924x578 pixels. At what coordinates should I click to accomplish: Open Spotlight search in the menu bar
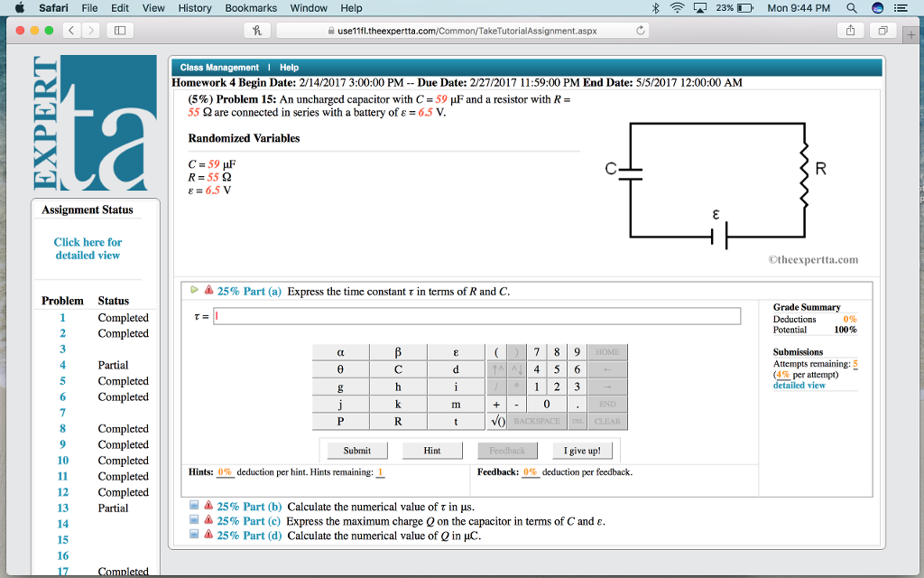click(x=852, y=8)
